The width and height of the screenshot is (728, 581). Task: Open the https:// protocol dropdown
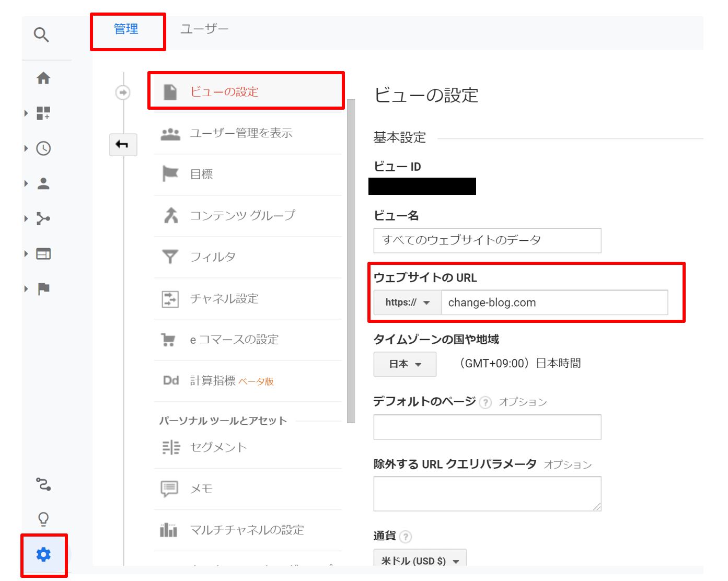click(x=407, y=302)
